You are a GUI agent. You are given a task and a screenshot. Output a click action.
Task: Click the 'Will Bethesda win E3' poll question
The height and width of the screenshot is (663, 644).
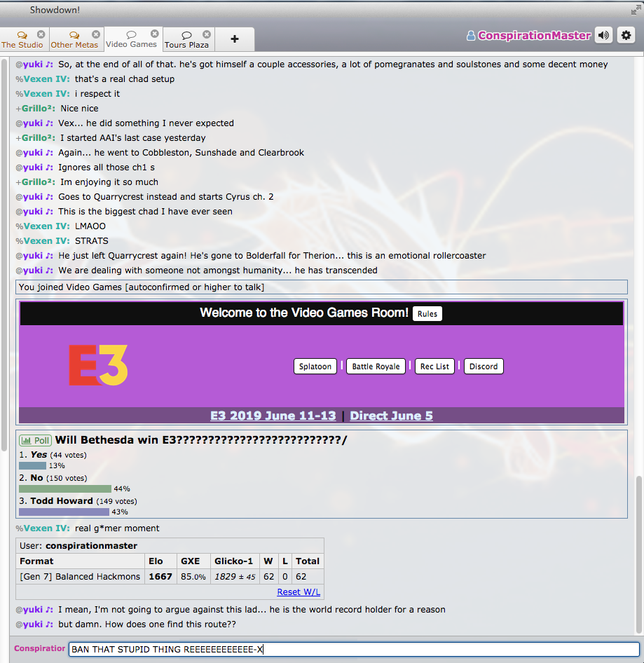coord(201,440)
